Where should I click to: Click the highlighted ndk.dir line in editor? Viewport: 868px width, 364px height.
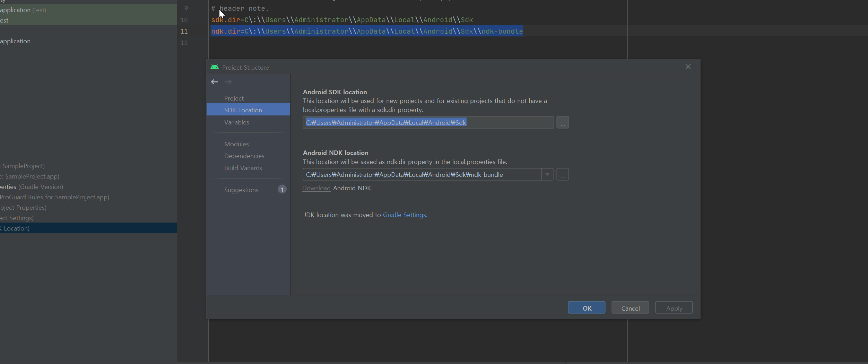click(367, 31)
